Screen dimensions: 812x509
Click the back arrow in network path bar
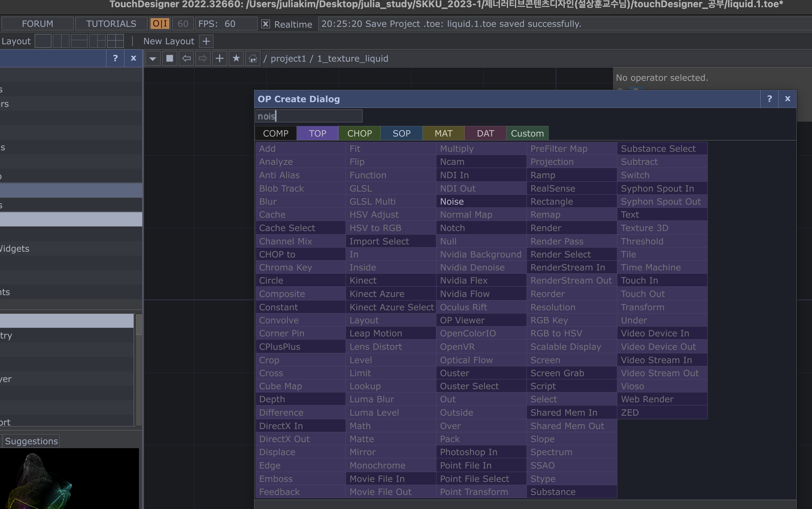[x=186, y=59]
